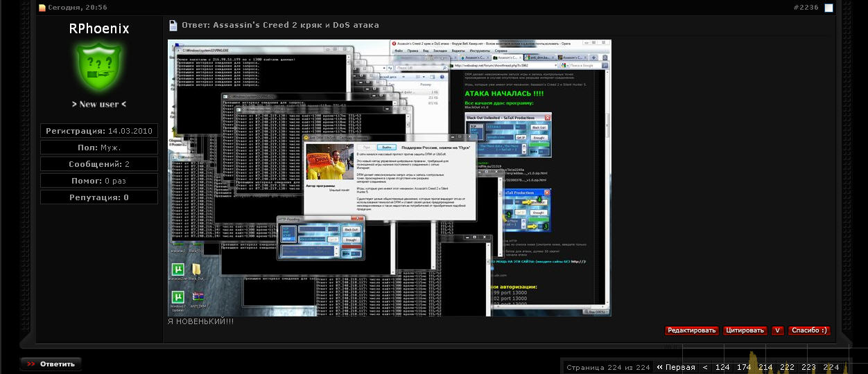Click the 'Сообщений: 2' field
Screen dimensions: 868x374
pyautogui.click(x=99, y=164)
